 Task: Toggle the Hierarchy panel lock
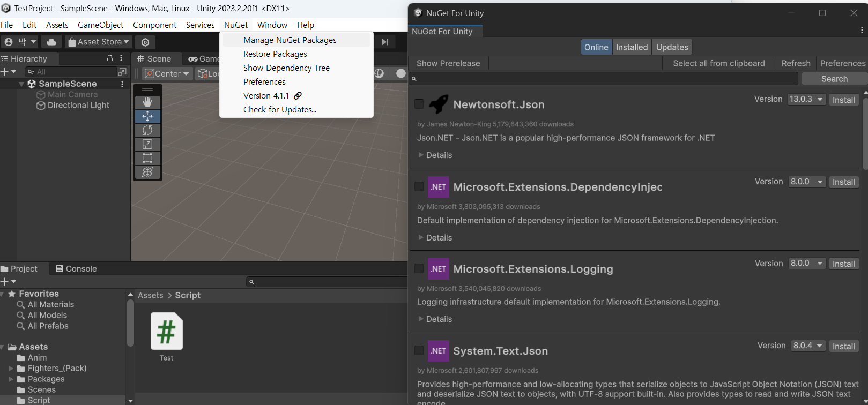click(110, 58)
